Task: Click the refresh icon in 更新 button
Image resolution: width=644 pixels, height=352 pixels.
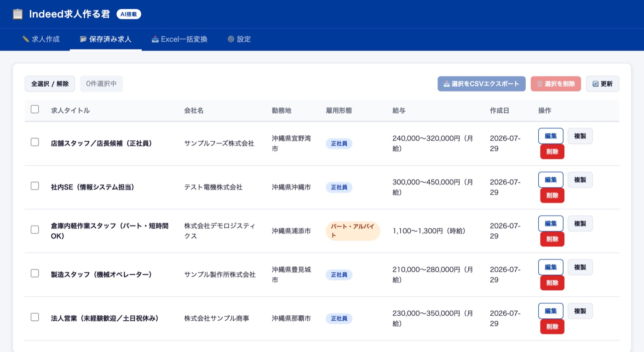Action: 595,84
